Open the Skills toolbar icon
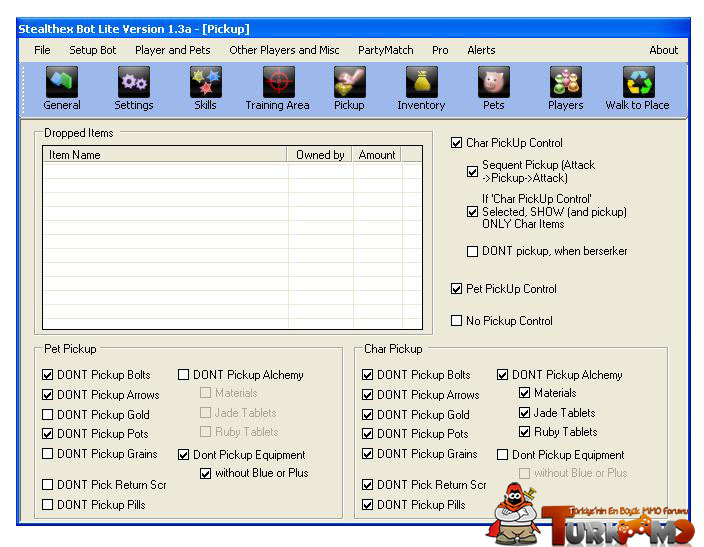Screen dimensions: 704x547 [x=205, y=83]
